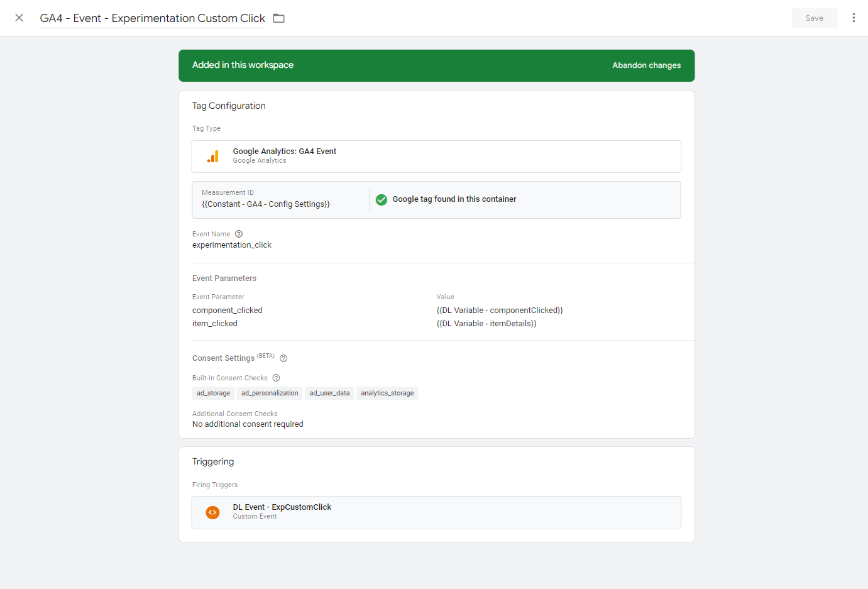868x589 pixels.
Task: Open the three-dot more options menu
Action: (854, 18)
